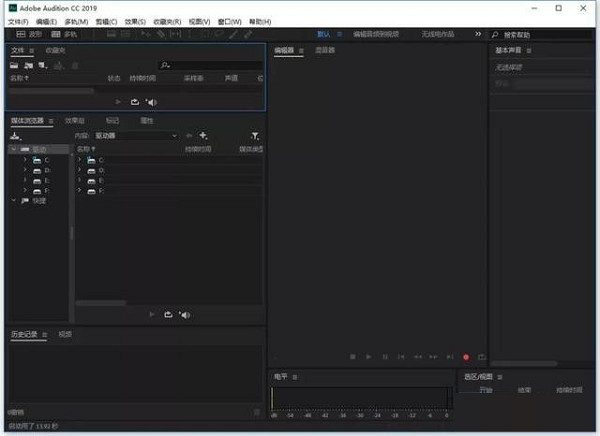600x436 pixels.
Task: Open the 视图(V) menu
Action: (199, 22)
